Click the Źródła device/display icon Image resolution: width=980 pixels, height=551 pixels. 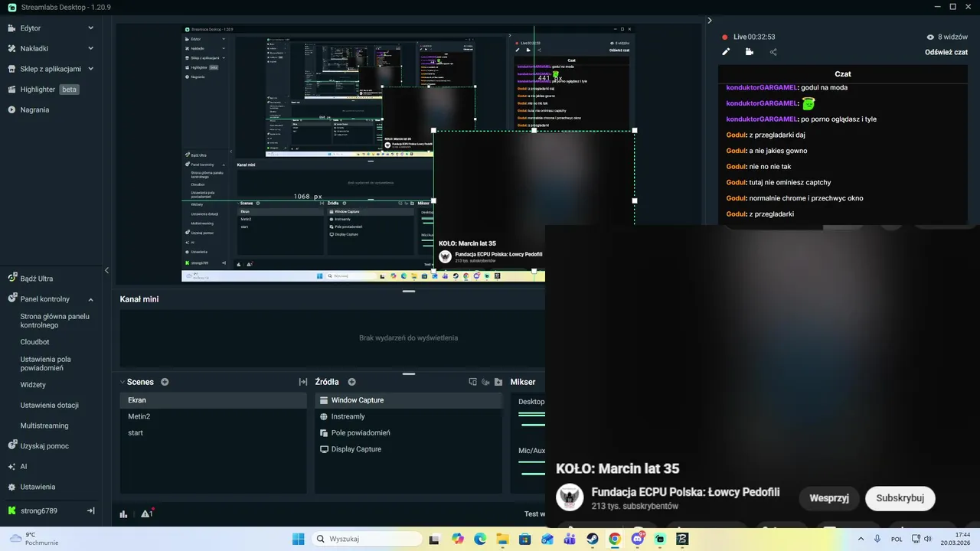[472, 382]
